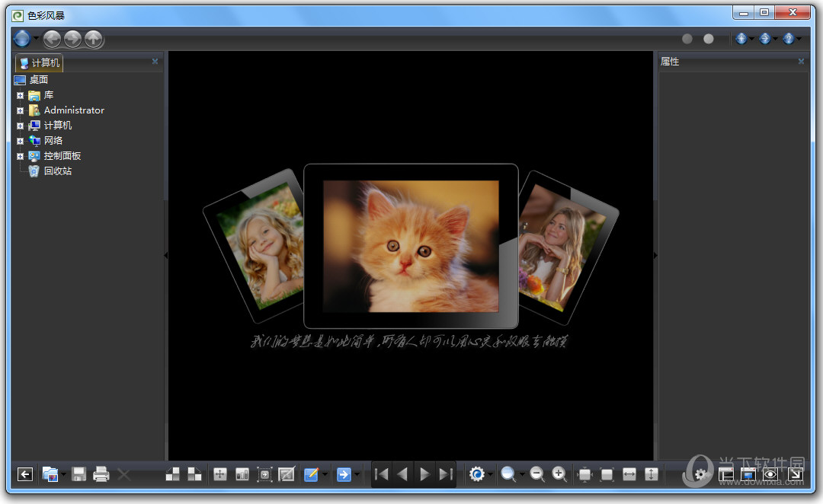Delete image with the X icon

[x=124, y=474]
